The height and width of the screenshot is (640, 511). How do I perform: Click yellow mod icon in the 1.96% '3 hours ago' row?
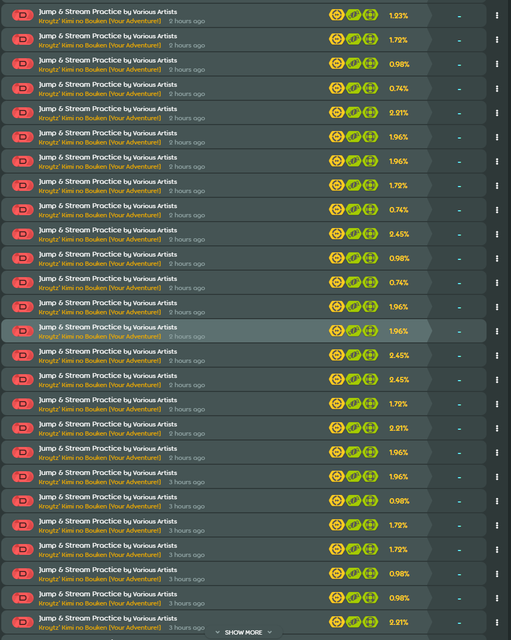click(x=337, y=476)
